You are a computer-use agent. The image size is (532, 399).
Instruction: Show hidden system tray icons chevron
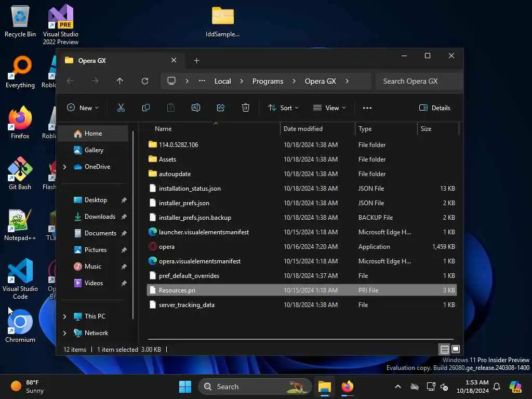tap(398, 387)
